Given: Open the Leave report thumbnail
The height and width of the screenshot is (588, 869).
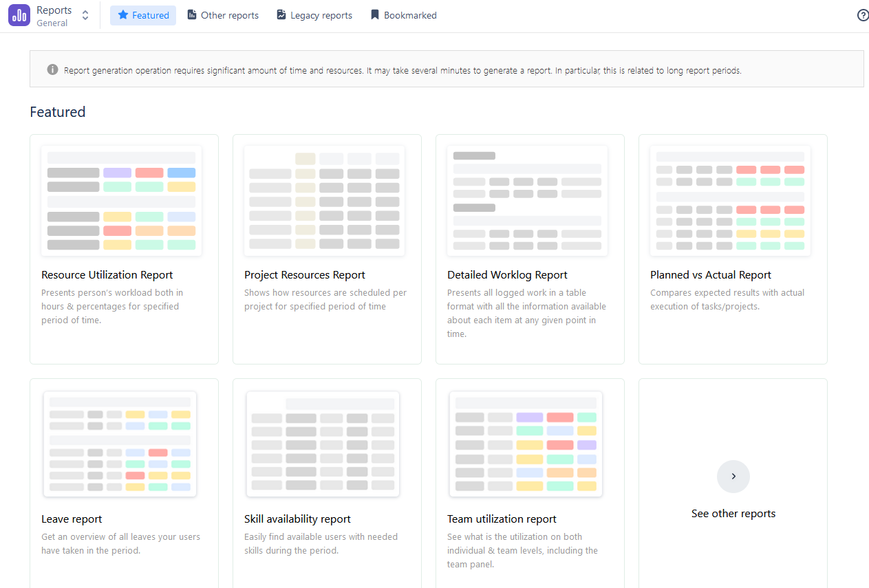Looking at the screenshot, I should click(120, 444).
